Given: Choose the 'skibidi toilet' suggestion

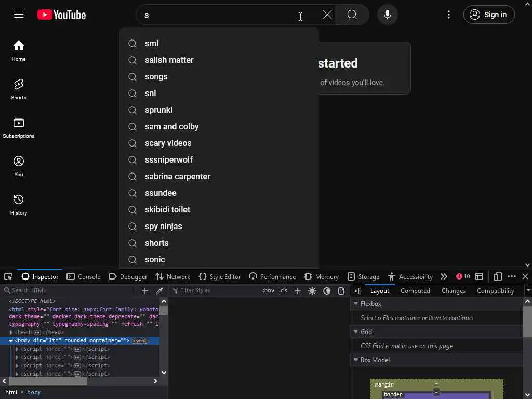Looking at the screenshot, I should [x=219, y=210].
